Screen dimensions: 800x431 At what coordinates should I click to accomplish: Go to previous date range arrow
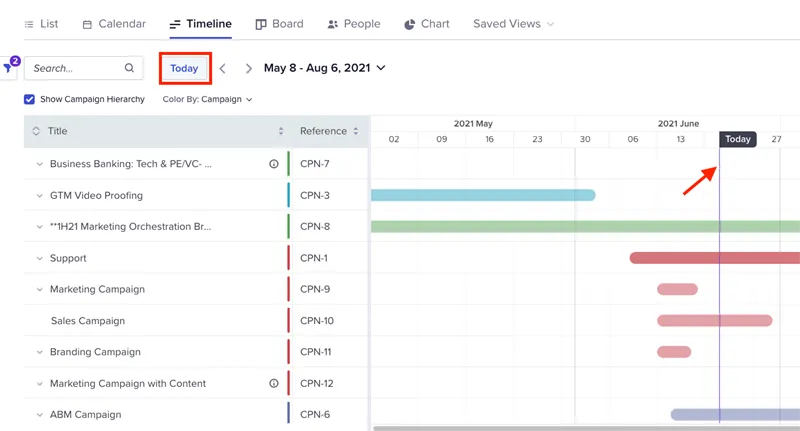[222, 68]
